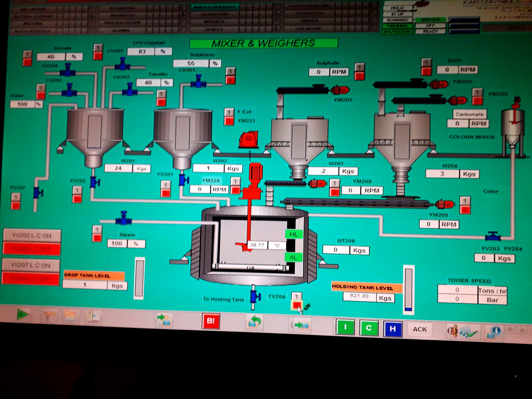Click the YV207 L.C ON button
Image resolution: width=532 pixels, height=399 pixels.
[30, 265]
